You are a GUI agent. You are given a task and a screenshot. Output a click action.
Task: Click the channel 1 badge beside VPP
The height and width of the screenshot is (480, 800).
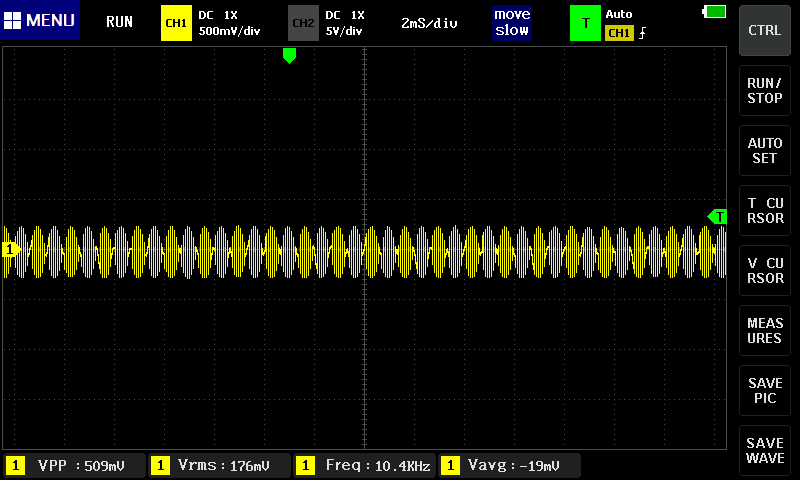point(15,466)
